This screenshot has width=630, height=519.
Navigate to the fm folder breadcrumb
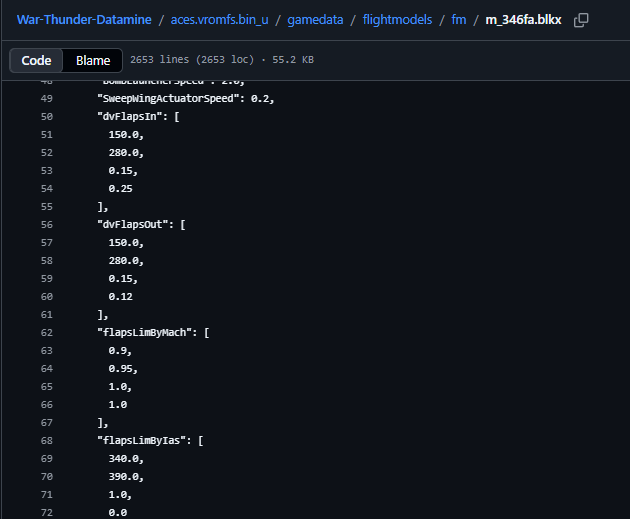point(459,20)
